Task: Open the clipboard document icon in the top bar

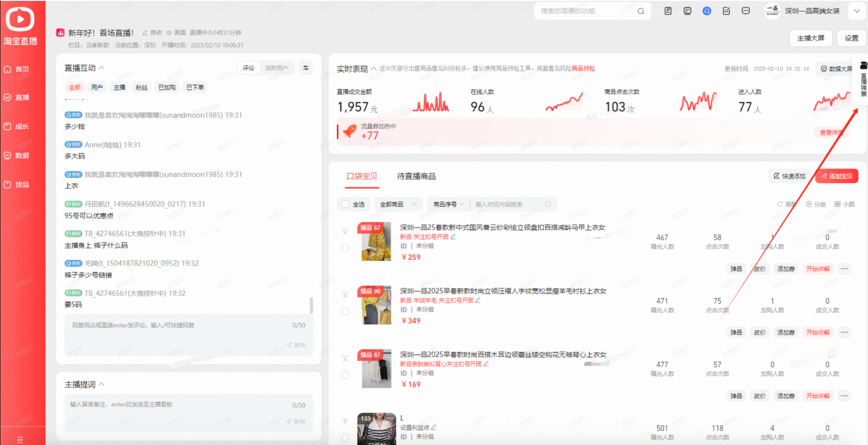Action: click(x=668, y=11)
